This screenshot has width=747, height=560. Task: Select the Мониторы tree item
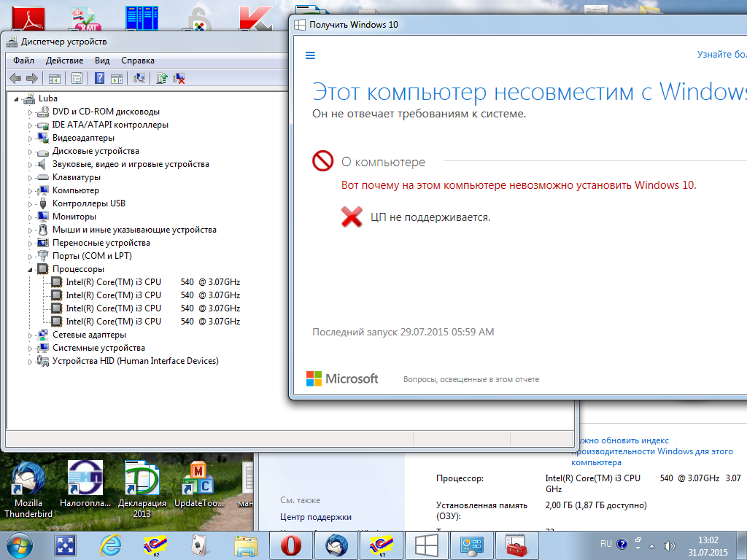point(74,217)
